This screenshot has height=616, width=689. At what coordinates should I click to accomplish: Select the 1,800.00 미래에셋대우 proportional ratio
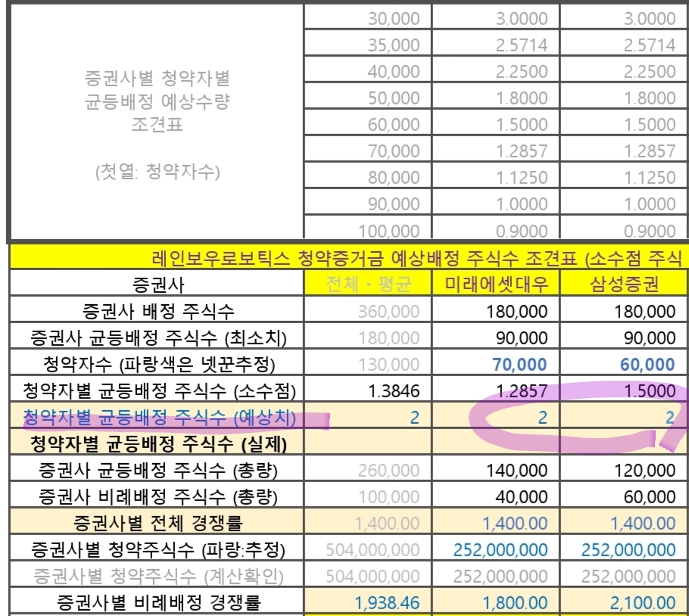(496, 601)
